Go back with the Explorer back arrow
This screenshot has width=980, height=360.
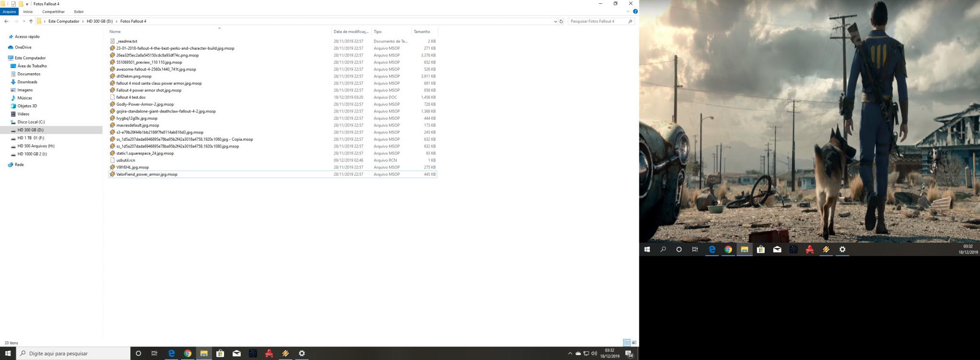pos(6,21)
